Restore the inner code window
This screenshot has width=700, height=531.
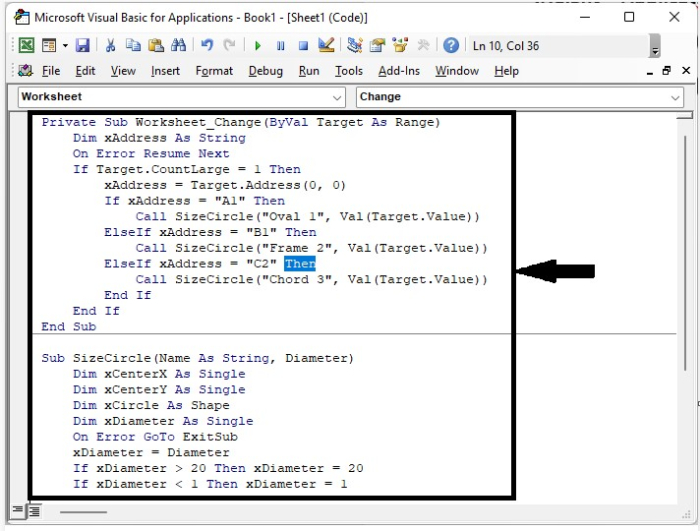[667, 71]
